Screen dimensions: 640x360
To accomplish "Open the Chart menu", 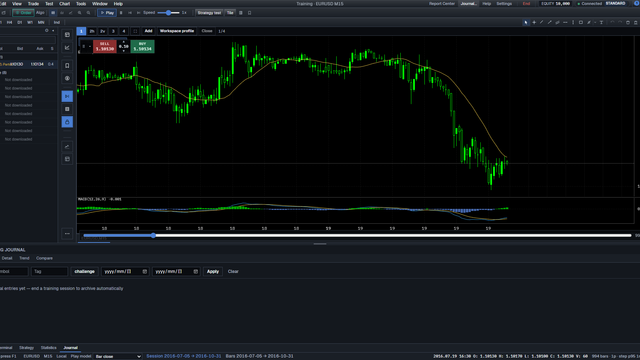I will pos(64,4).
